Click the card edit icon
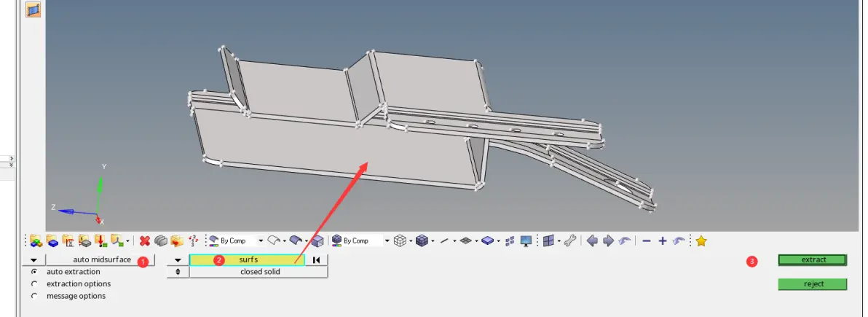Image resolution: width=868 pixels, height=317 pixels. point(68,241)
